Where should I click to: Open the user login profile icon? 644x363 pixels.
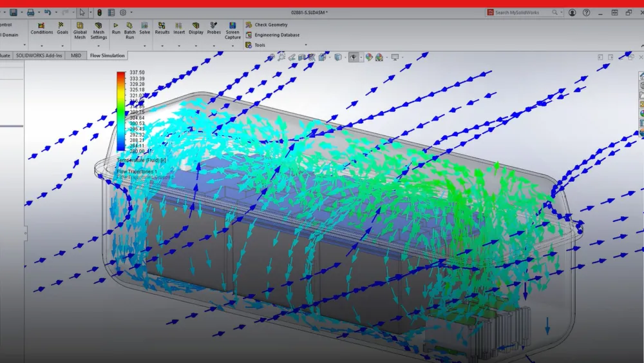click(x=572, y=13)
